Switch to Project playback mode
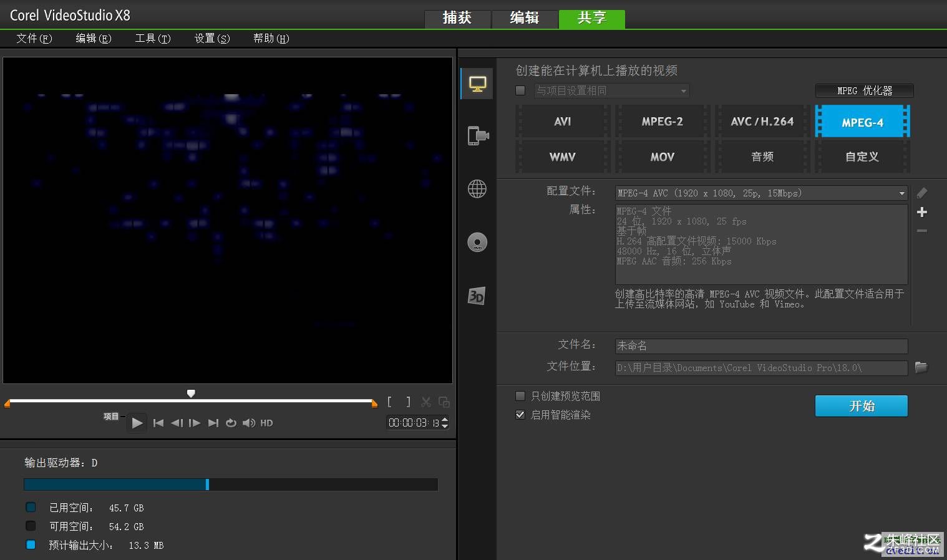 (x=111, y=416)
